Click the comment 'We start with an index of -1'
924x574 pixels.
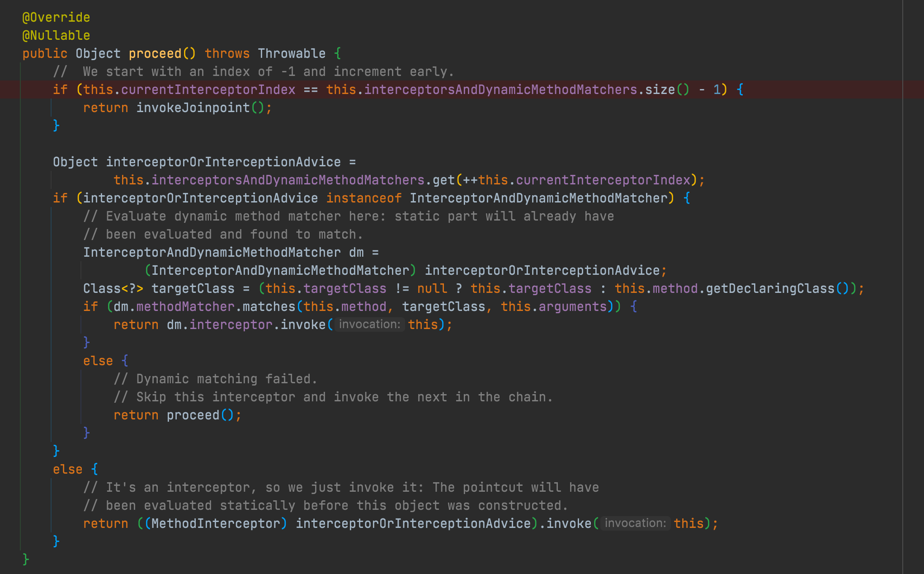click(x=253, y=72)
